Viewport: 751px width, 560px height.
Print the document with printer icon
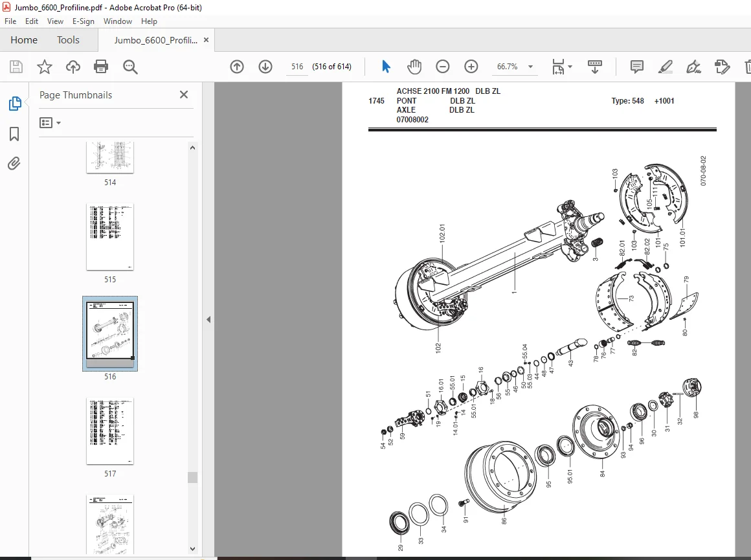tap(101, 67)
